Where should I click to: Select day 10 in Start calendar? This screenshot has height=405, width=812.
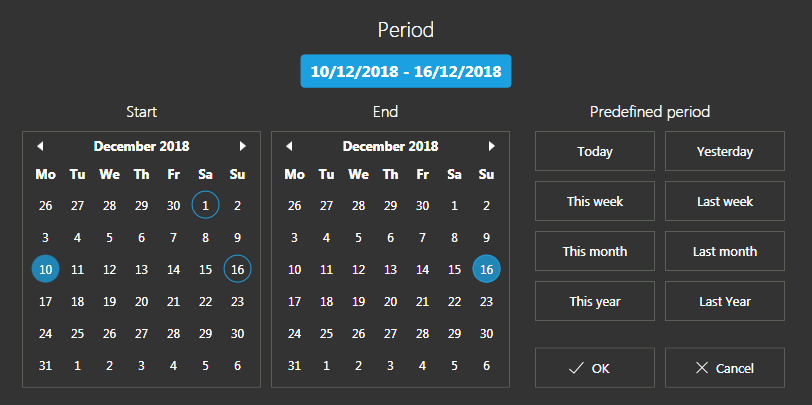[x=45, y=270]
